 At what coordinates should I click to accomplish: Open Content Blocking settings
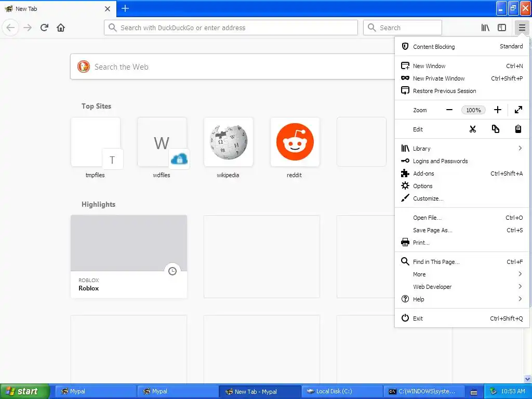click(x=462, y=46)
